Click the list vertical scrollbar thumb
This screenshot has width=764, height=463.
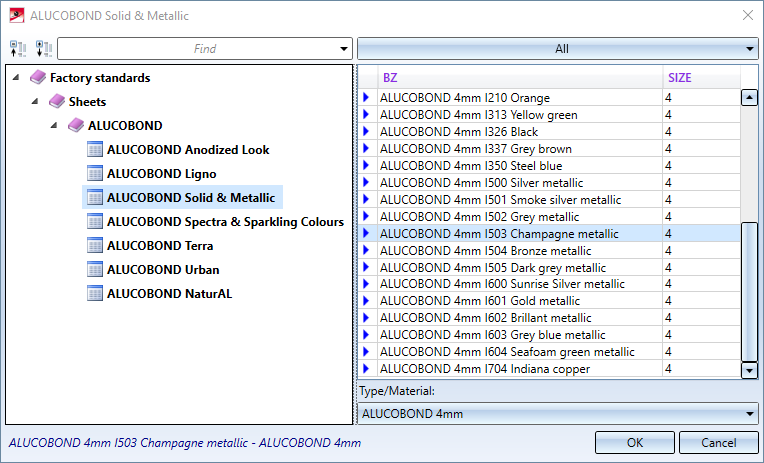tap(749, 291)
